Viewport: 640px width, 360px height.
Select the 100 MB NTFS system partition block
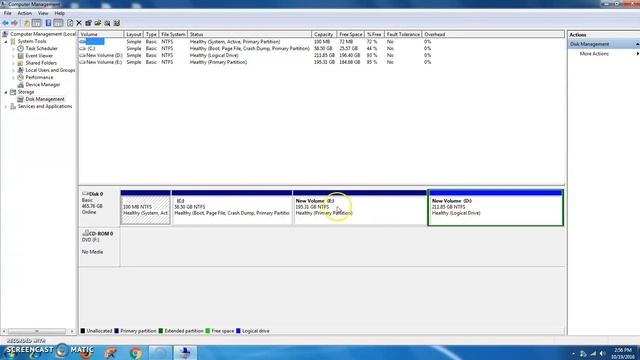point(145,207)
